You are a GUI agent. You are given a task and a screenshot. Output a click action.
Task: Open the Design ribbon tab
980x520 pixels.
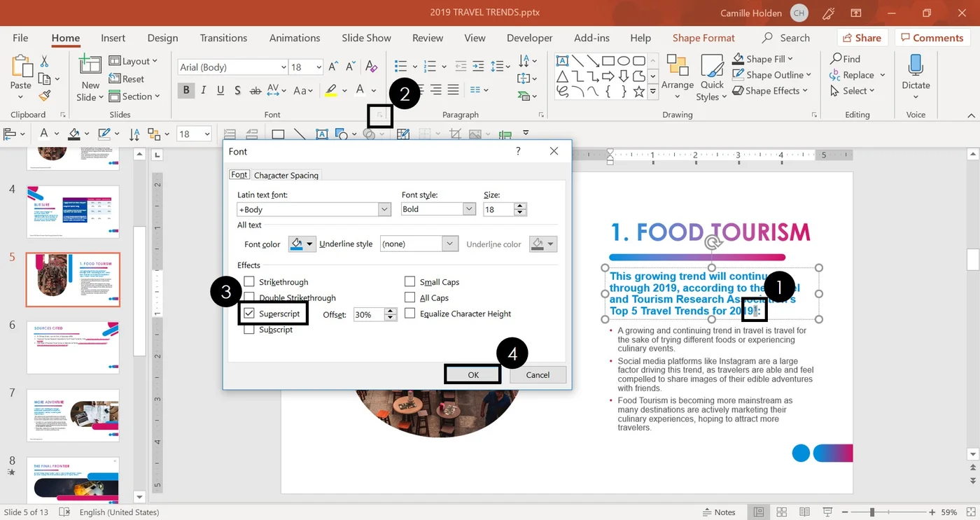[162, 38]
